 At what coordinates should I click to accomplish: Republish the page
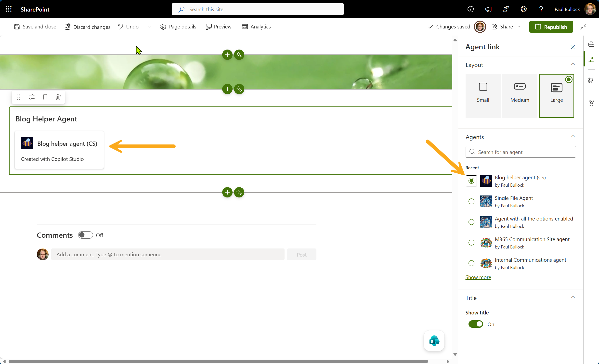(551, 26)
